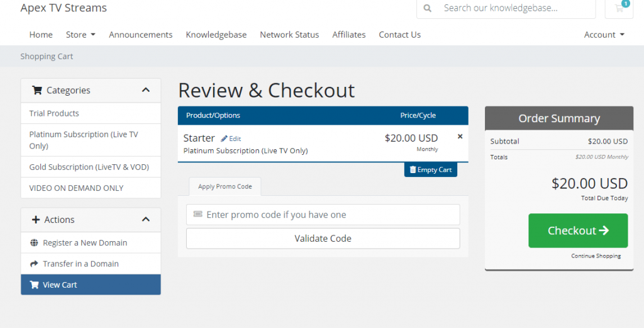Click the Order Summary heading
Image resolution: width=644 pixels, height=328 pixels.
[559, 118]
